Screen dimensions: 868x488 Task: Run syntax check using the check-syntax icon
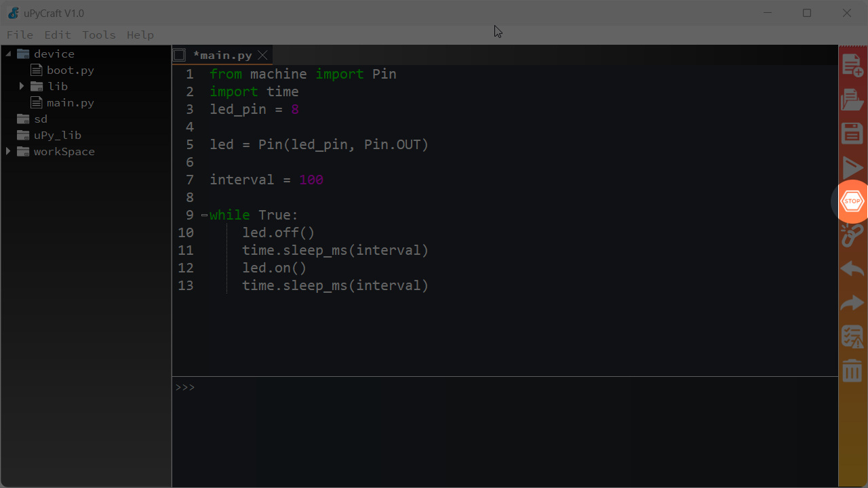point(852,336)
